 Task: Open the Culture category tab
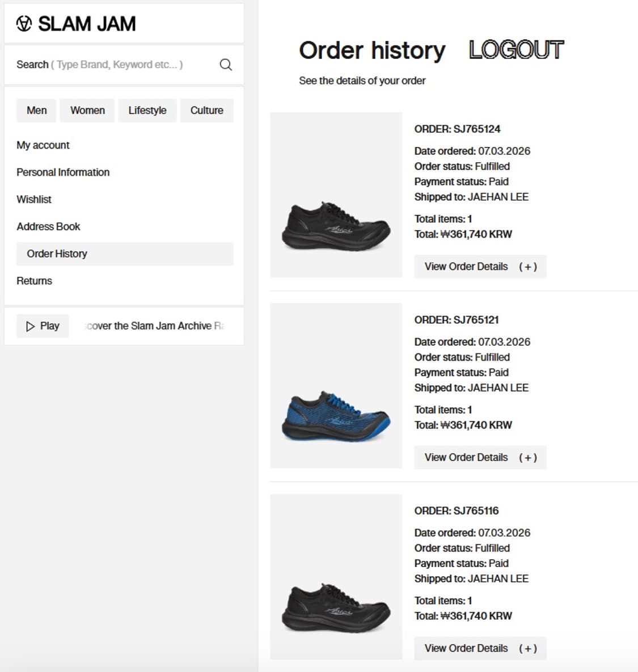click(207, 111)
